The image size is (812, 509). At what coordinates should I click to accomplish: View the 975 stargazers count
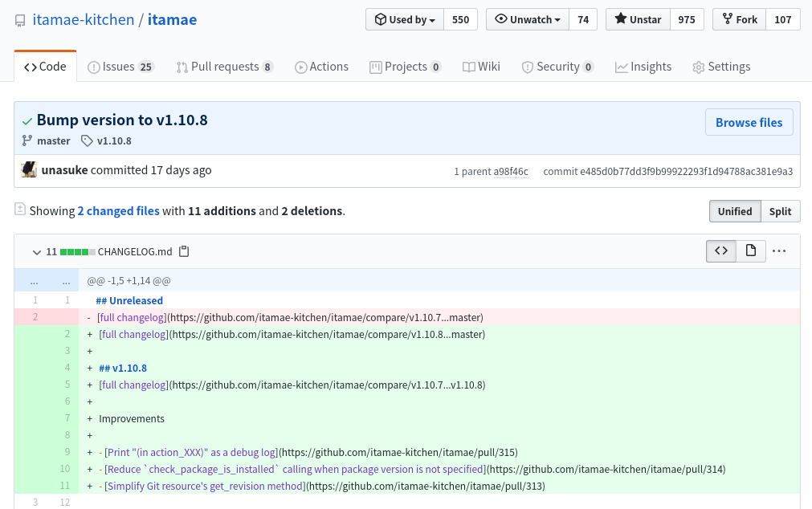click(x=686, y=20)
